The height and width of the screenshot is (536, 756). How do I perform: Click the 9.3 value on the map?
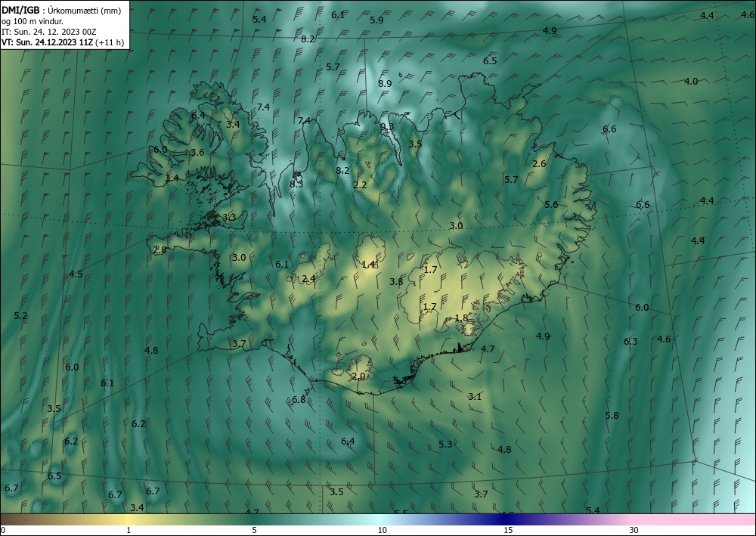(387, 126)
